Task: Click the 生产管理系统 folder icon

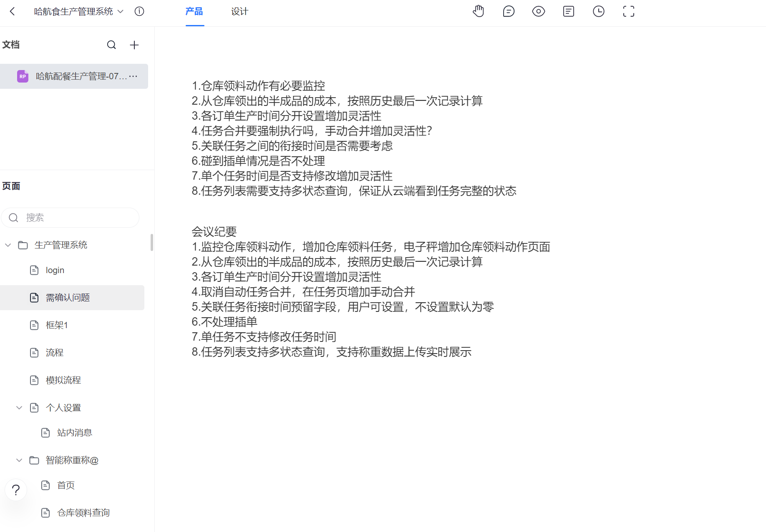Action: tap(23, 245)
